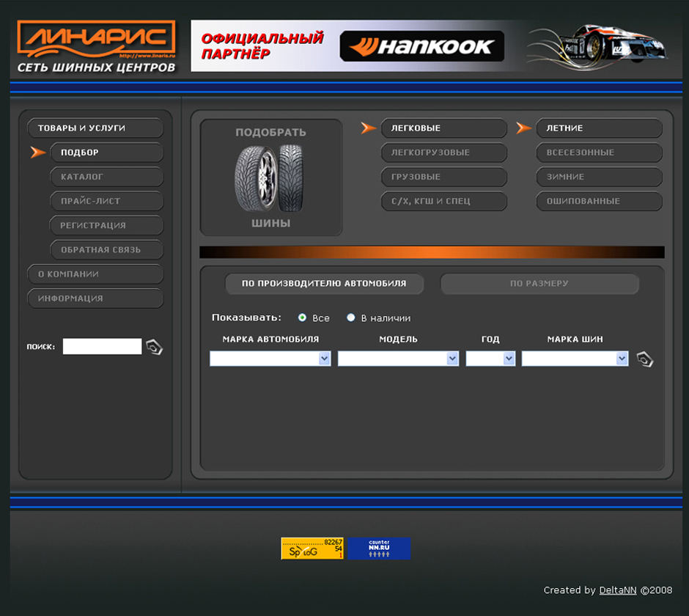Open the Год dropdown
Image resolution: width=689 pixels, height=616 pixels.
490,359
